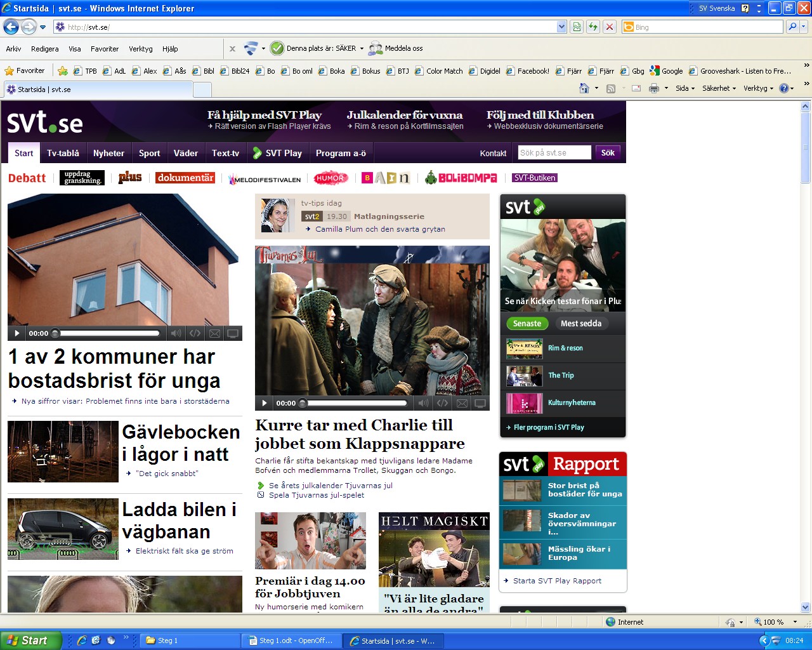Click the Read Mail envelope icon
812x650 pixels.
[636, 88]
